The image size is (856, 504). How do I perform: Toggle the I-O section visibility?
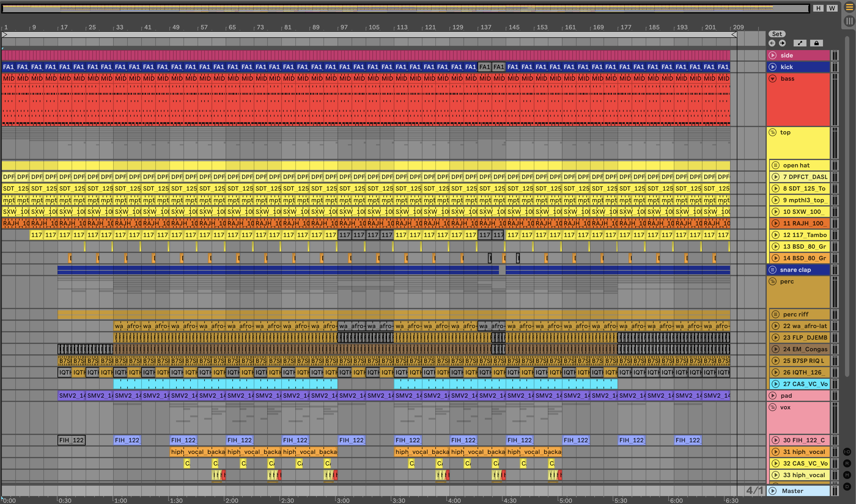click(847, 452)
